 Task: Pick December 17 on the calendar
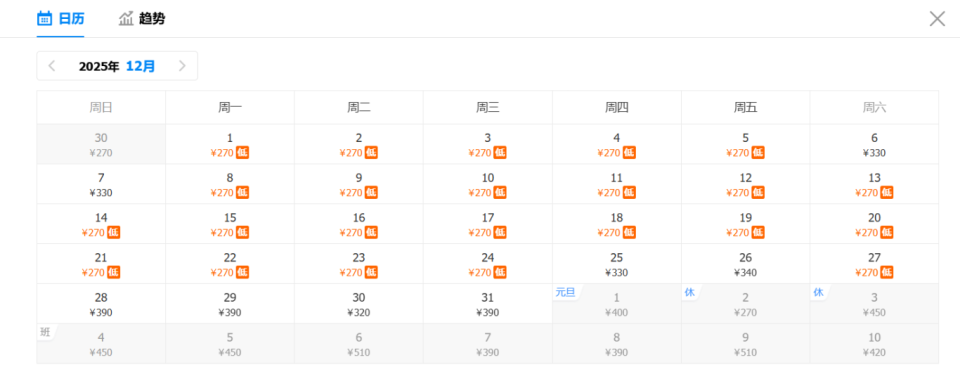point(487,224)
